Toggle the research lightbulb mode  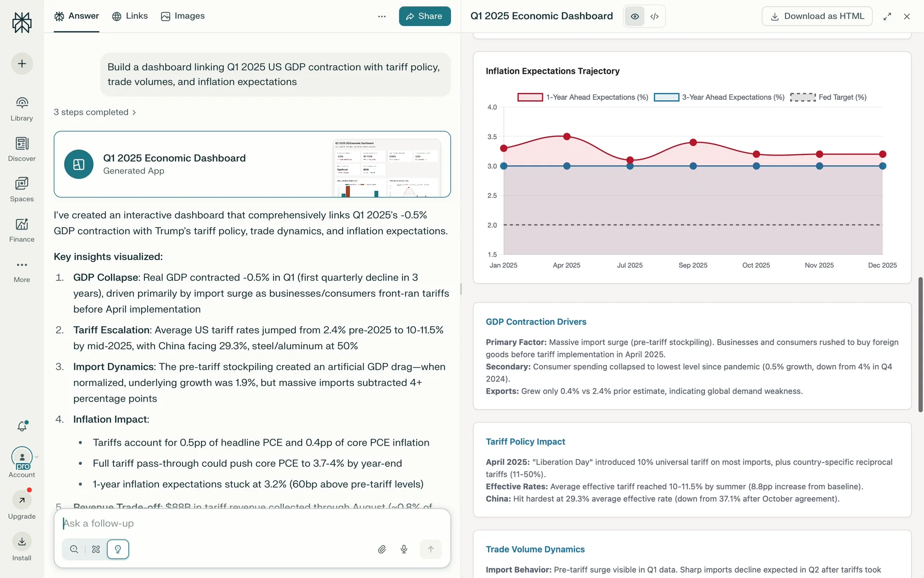(x=118, y=549)
